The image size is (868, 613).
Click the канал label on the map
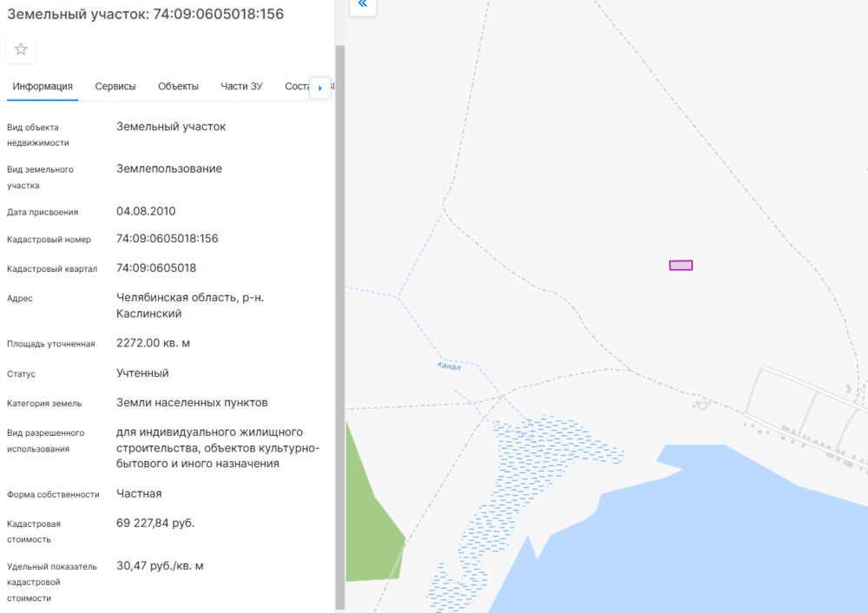tap(449, 366)
